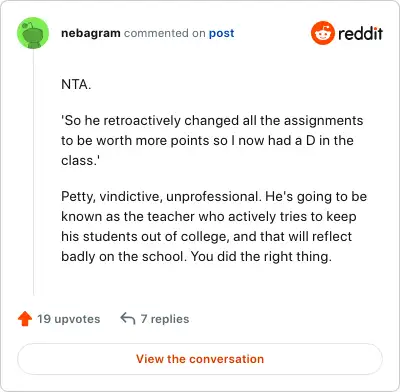The width and height of the screenshot is (400, 392).
Task: Click the 'View the conversation' button
Action: point(200,359)
